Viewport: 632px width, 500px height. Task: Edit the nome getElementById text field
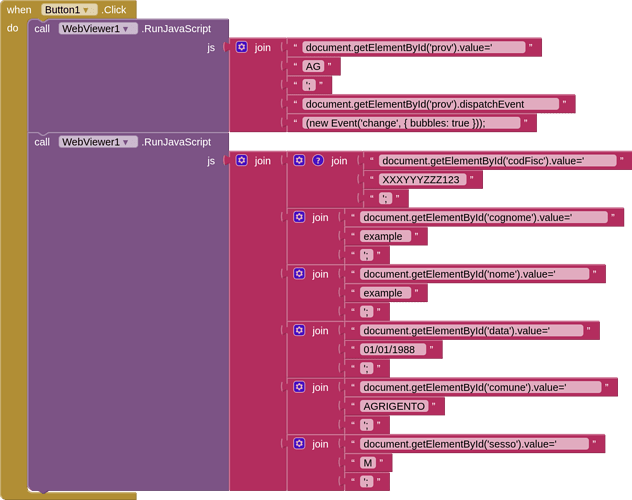tap(474, 274)
